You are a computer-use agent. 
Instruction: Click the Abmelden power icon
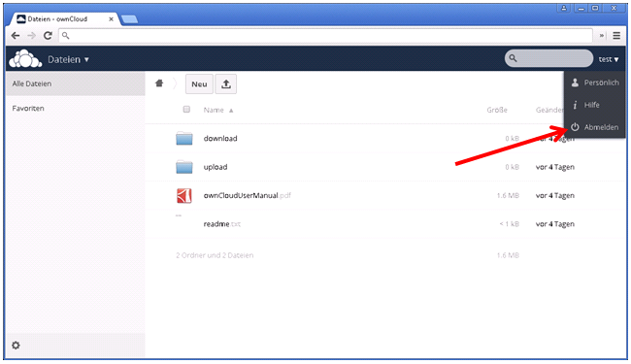click(575, 127)
